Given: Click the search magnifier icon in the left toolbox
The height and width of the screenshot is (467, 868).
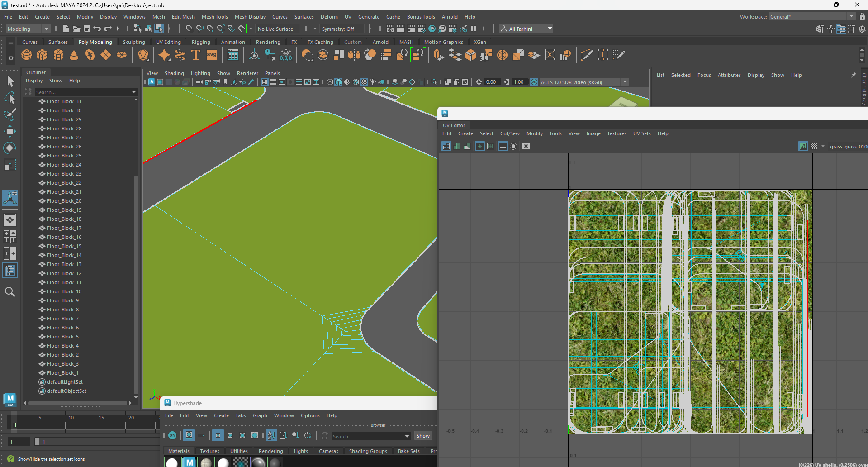Looking at the screenshot, I should coord(10,292).
